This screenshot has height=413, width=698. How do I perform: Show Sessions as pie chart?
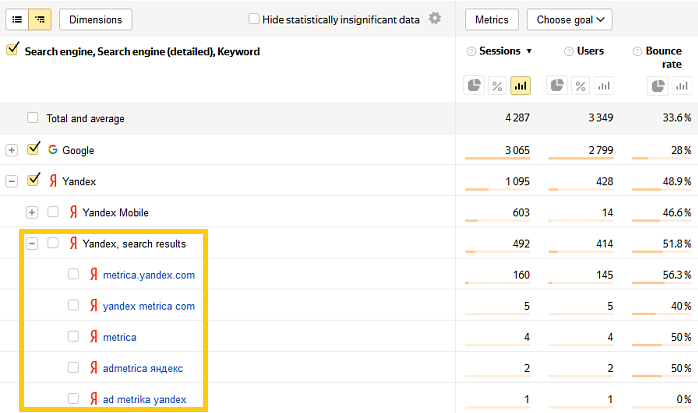click(474, 86)
